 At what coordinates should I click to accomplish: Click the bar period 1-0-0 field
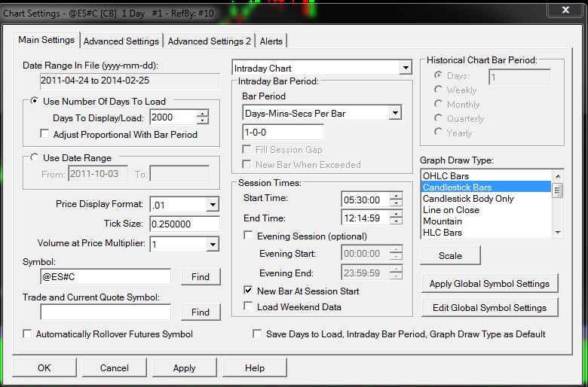pos(283,133)
